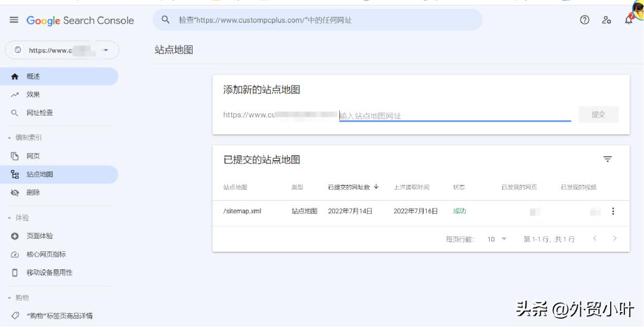Go to previous page of sitemaps
The width and height of the screenshot is (644, 327).
(x=595, y=238)
